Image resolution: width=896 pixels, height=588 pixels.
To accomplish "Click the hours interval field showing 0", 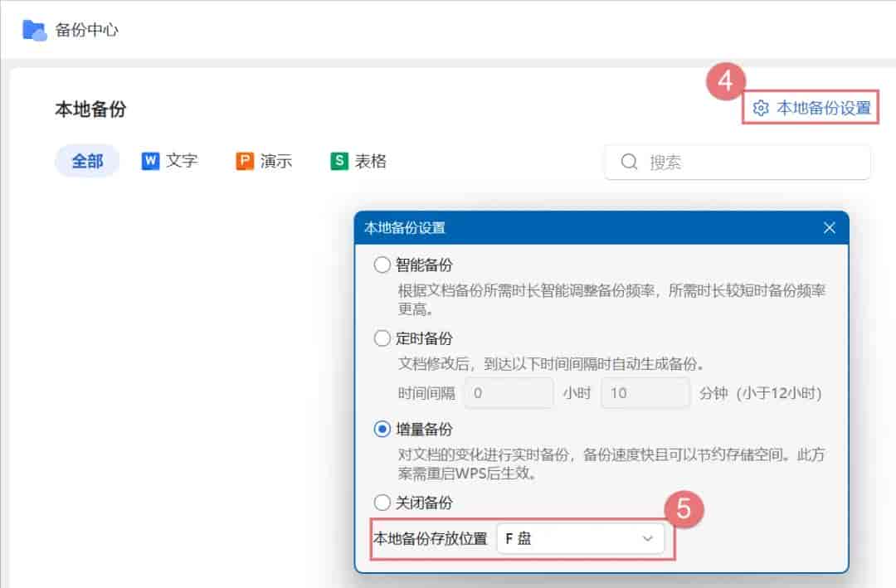I will click(x=509, y=393).
